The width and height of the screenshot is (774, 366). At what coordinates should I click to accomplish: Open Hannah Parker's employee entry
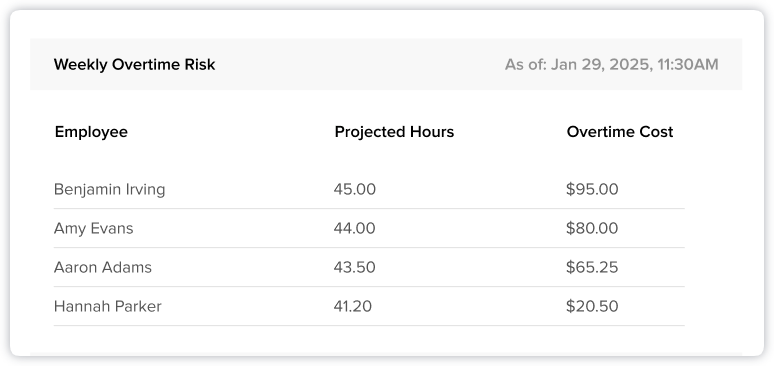point(108,306)
